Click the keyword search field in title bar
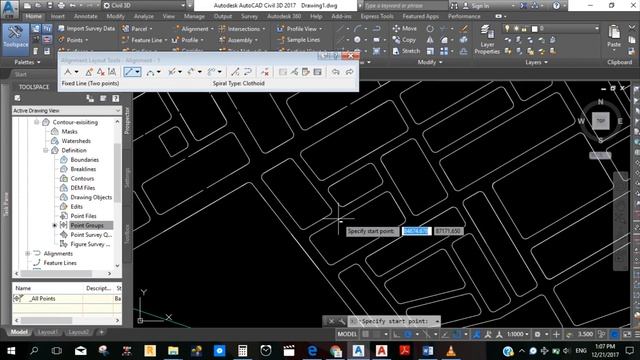This screenshot has width=640, height=360. click(x=405, y=6)
